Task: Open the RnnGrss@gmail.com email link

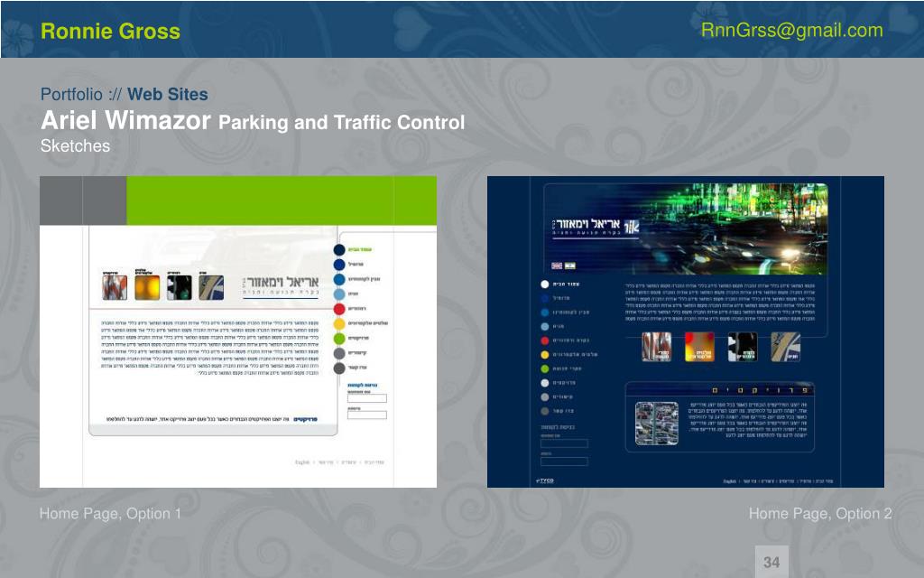Action: pos(791,31)
